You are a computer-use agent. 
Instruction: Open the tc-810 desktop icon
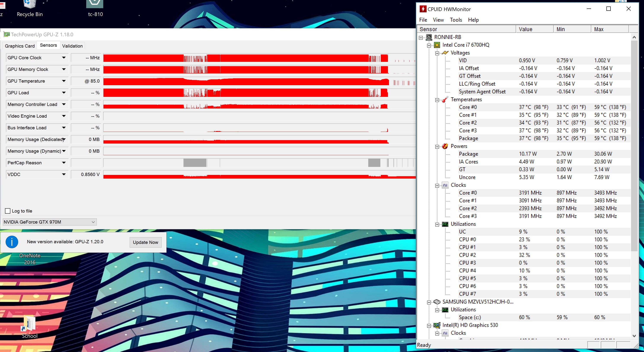(95, 8)
